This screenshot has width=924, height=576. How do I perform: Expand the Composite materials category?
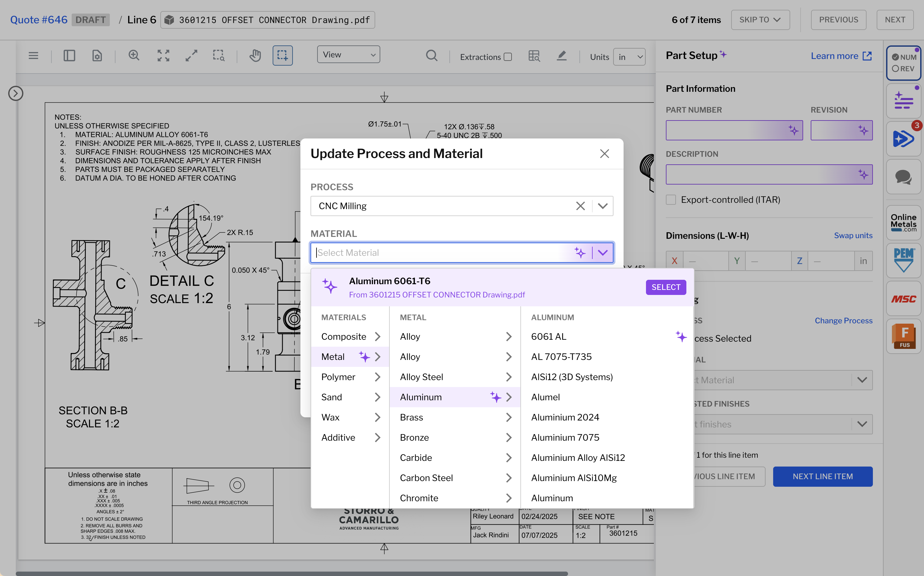pyautogui.click(x=350, y=337)
